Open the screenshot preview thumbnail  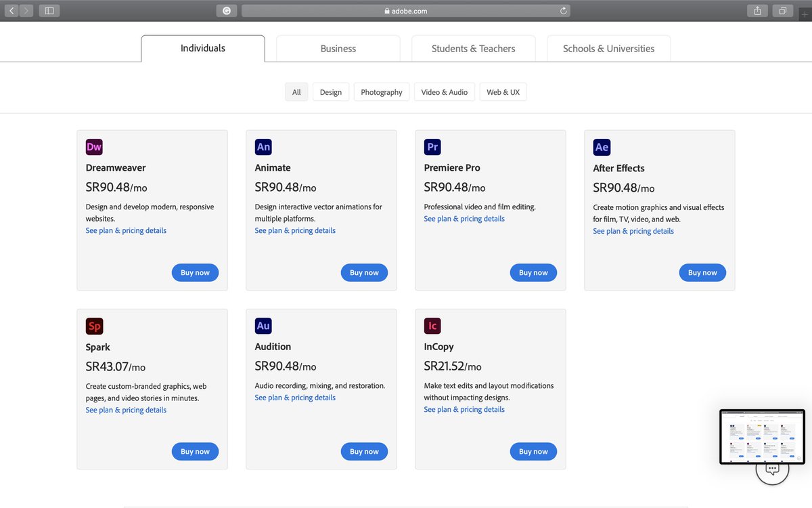pyautogui.click(x=762, y=437)
